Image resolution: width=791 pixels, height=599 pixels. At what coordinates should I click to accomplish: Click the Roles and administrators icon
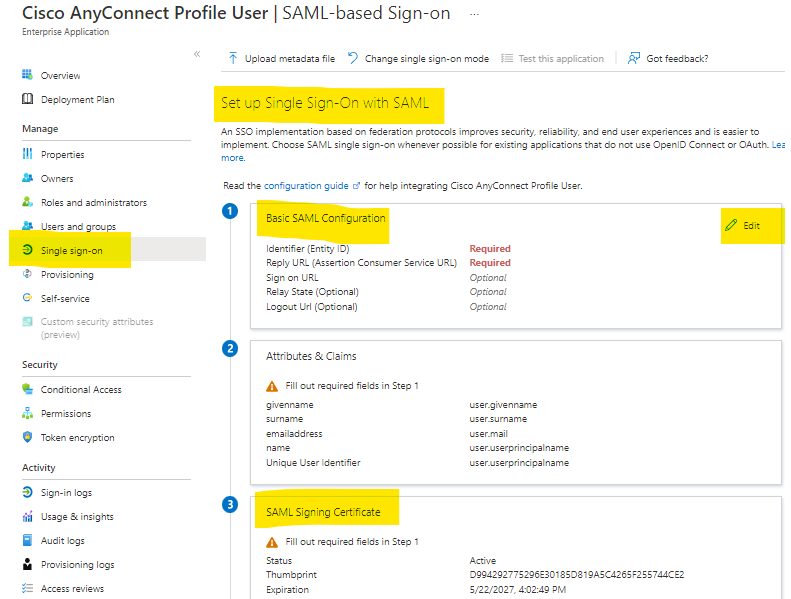[x=27, y=202]
